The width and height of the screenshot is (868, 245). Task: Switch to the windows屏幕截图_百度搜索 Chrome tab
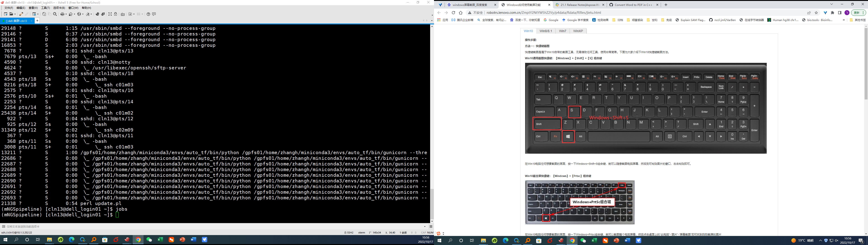[472, 5]
